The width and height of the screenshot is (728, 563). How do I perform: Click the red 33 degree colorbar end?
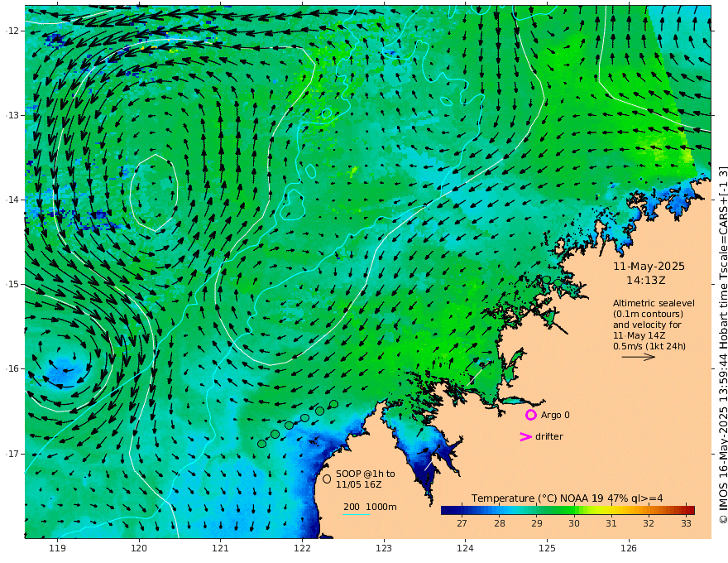pos(692,511)
